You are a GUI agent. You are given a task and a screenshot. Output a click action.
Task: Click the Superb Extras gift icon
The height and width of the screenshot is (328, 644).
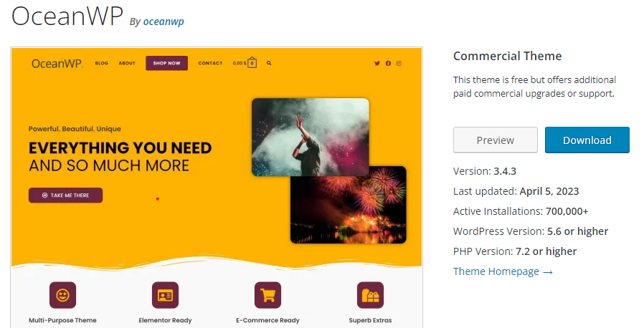pyautogui.click(x=370, y=295)
